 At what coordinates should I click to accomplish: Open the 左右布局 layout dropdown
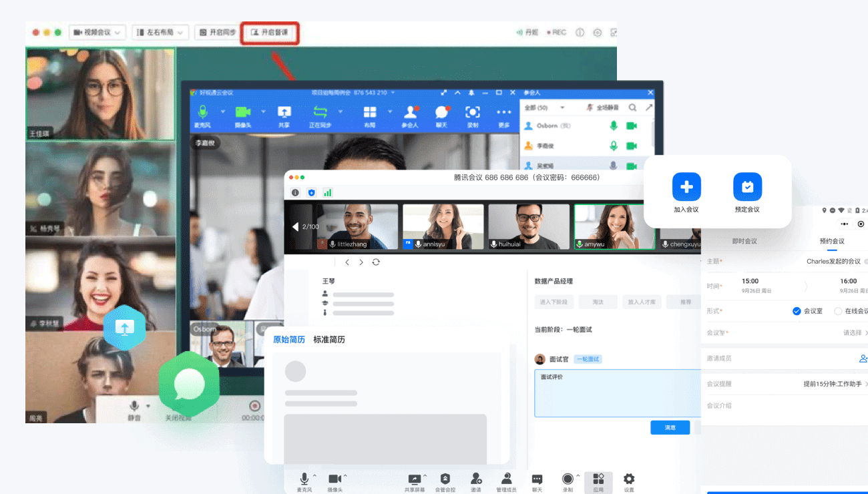click(x=159, y=32)
